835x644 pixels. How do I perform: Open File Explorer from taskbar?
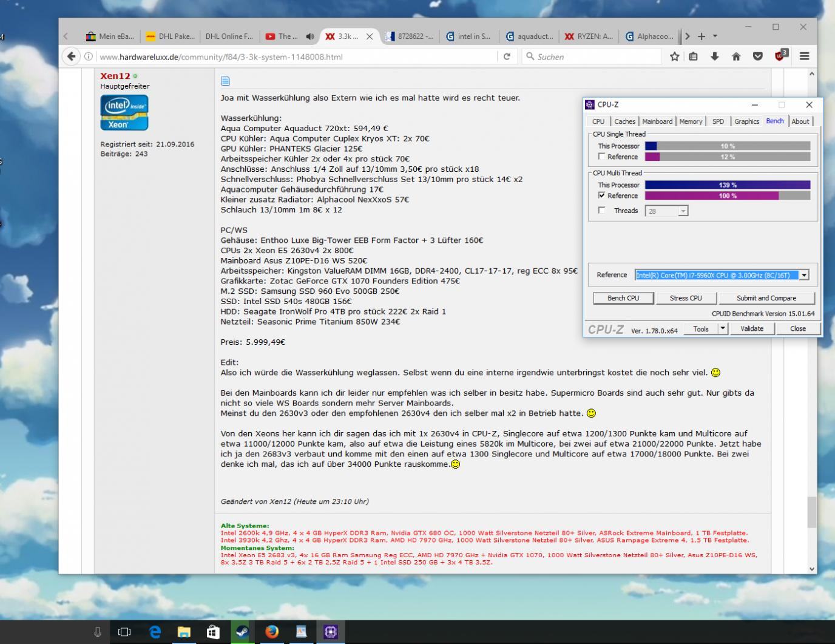coord(184,632)
